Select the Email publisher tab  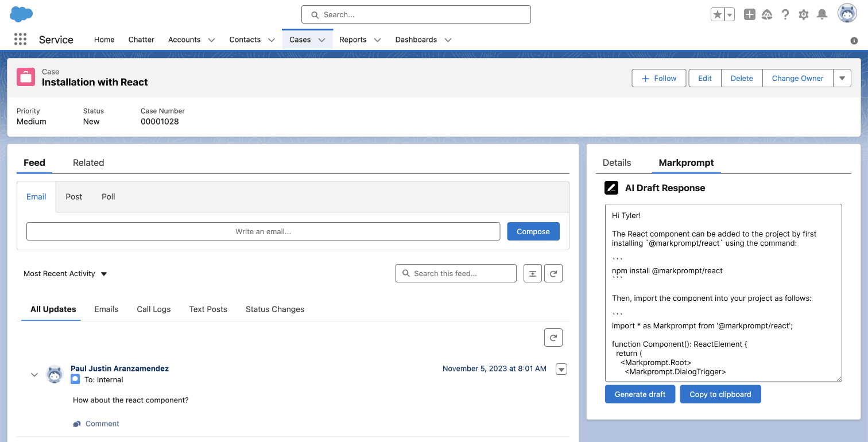point(36,197)
